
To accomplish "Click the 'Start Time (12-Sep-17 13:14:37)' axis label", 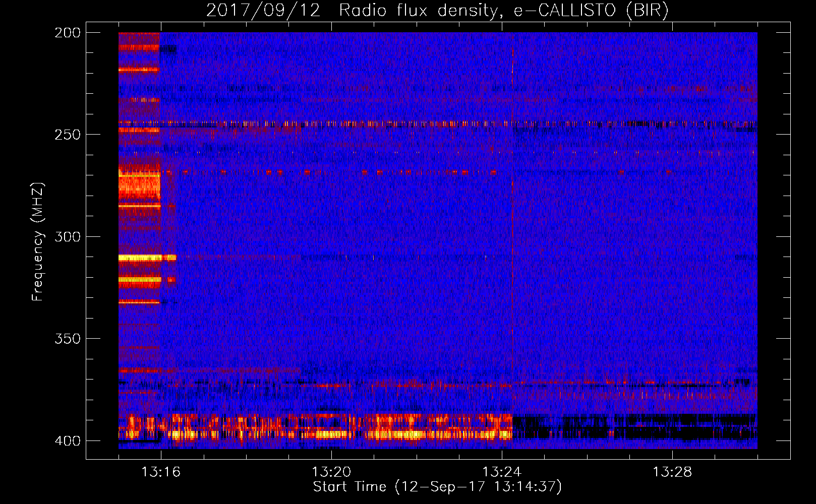I will 437,487.
